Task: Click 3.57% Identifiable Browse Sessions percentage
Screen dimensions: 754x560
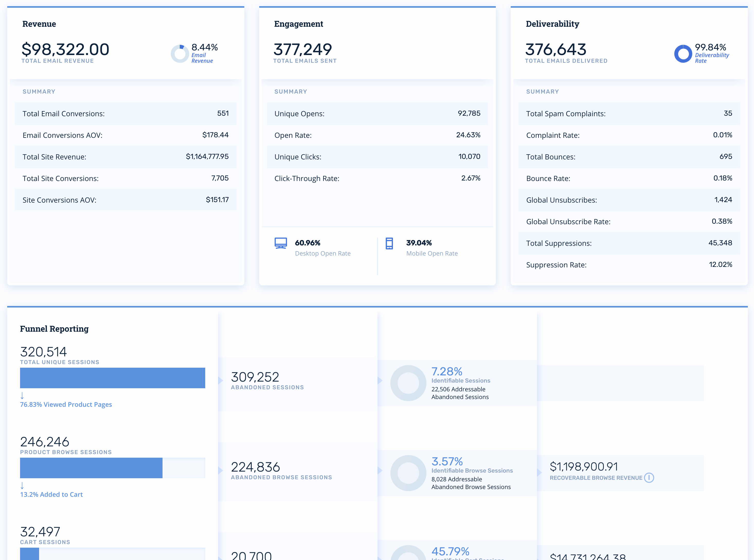Action: pyautogui.click(x=447, y=461)
